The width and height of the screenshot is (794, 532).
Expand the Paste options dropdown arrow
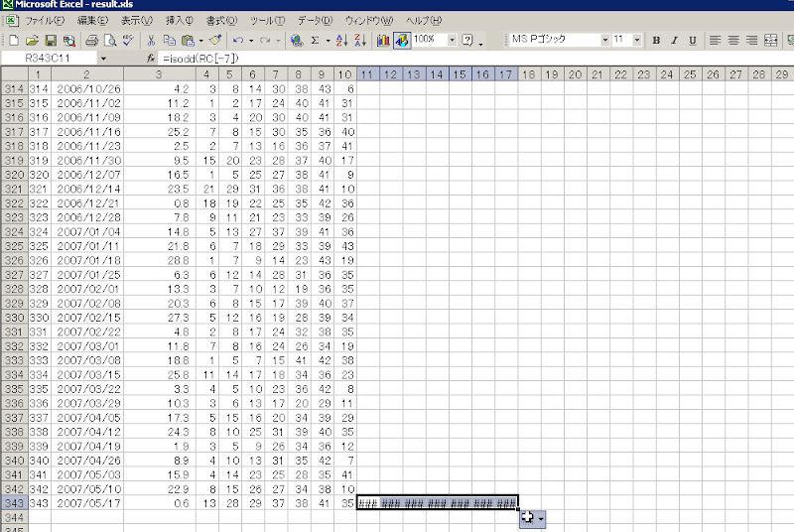click(x=201, y=41)
